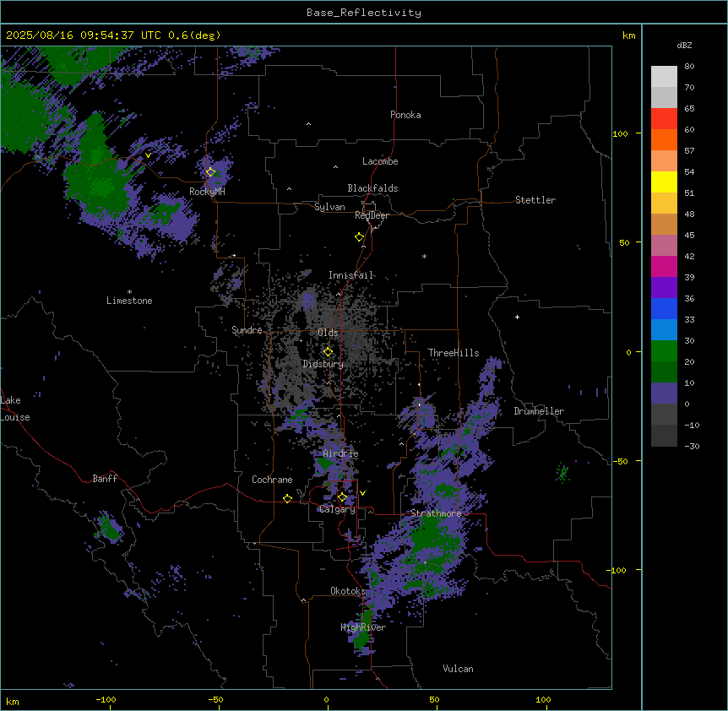This screenshot has height=711, width=728.
Task: Click the Stettler city label
Action: click(535, 200)
